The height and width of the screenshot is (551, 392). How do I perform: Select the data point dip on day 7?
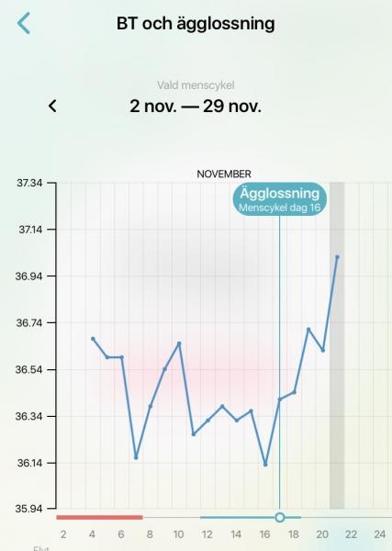136,457
